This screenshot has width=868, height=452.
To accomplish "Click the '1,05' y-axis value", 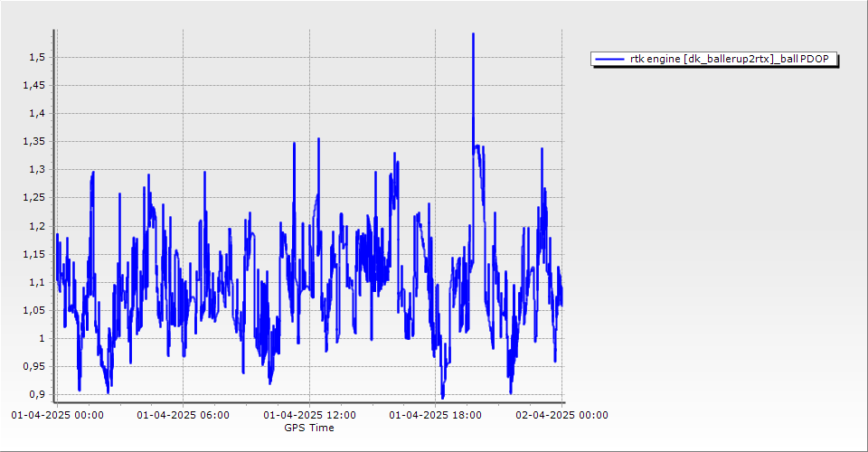I will pos(34,310).
